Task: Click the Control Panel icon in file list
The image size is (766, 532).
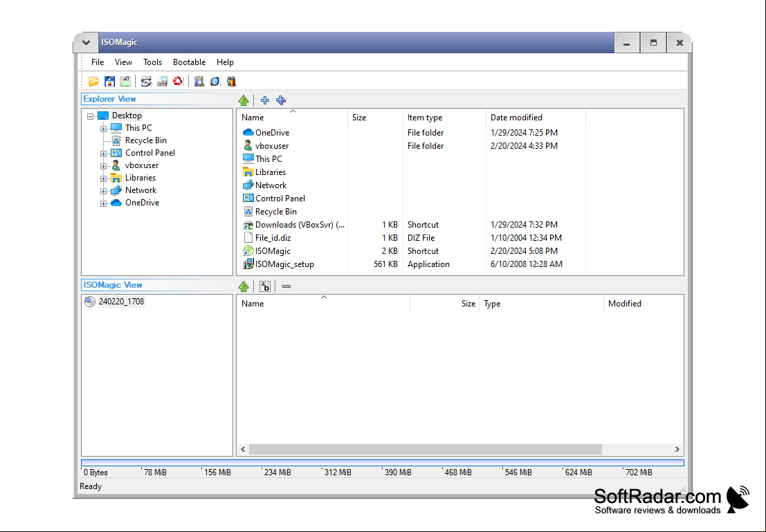Action: [248, 199]
